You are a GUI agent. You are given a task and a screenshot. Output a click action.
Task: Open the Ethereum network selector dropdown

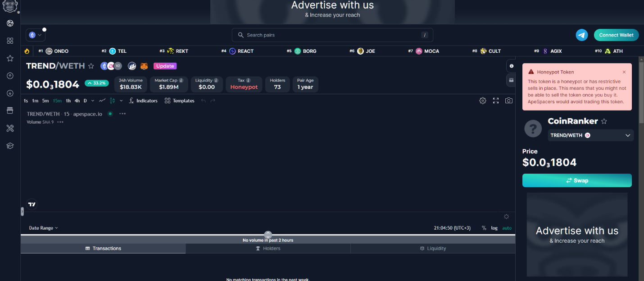tap(35, 35)
